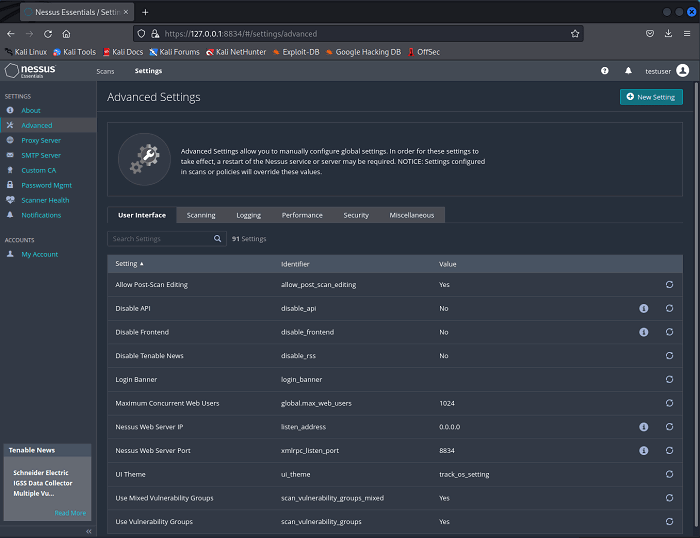Collapse the left sidebar panel
The image size is (700, 538).
(x=89, y=531)
